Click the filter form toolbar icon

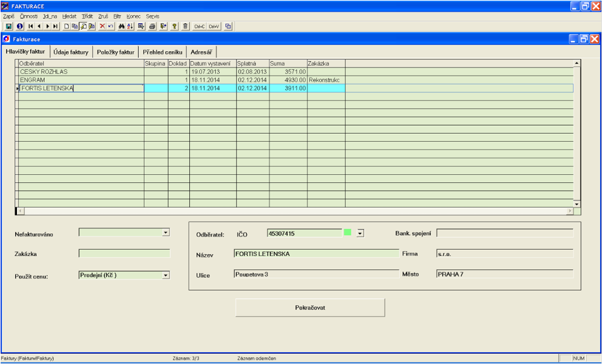coord(141,26)
